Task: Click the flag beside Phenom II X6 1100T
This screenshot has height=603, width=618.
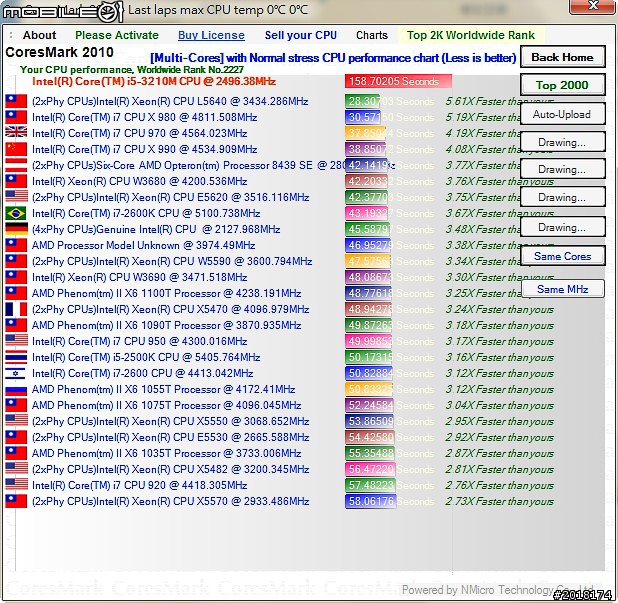Action: coord(16,293)
